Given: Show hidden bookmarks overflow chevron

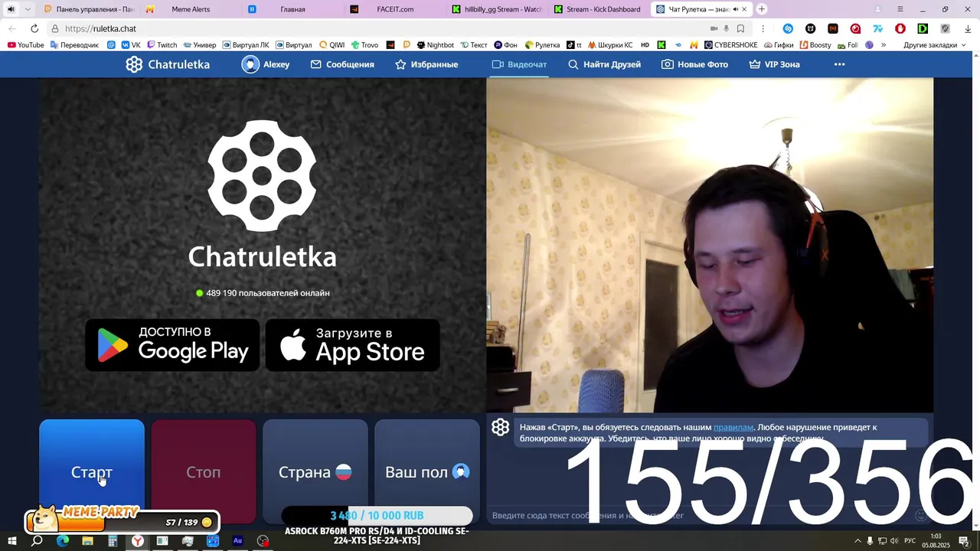Looking at the screenshot, I should tap(884, 45).
